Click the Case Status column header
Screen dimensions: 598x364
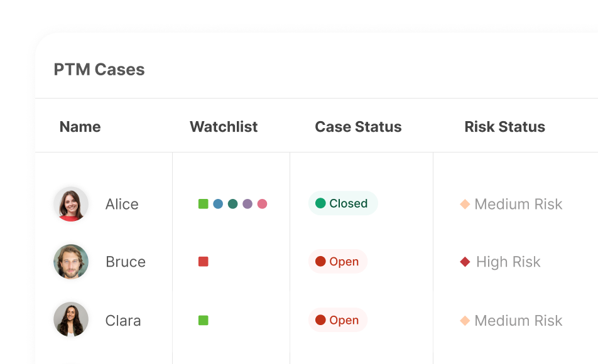358,127
